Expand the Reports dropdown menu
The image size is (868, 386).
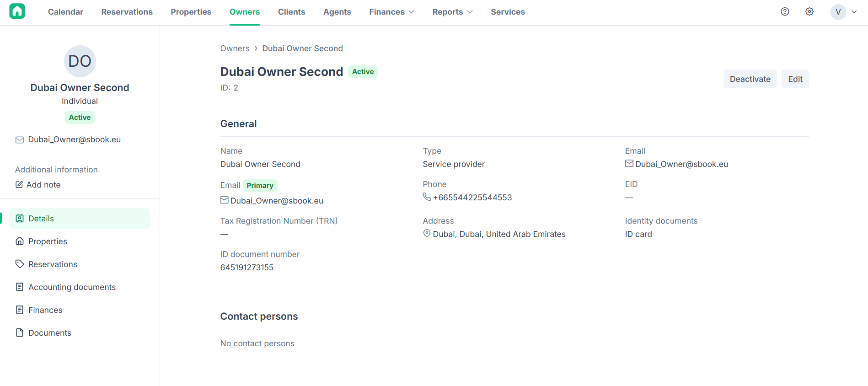(x=452, y=12)
